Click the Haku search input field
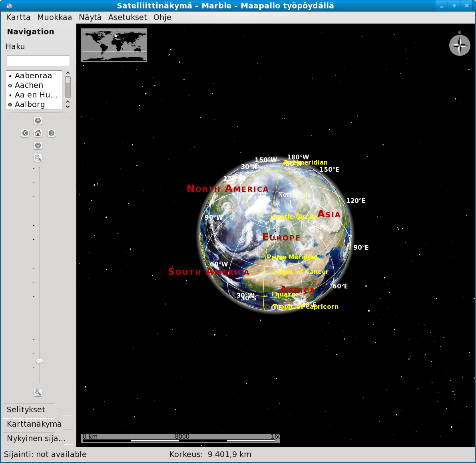This screenshot has width=476, height=463. pyautogui.click(x=38, y=60)
